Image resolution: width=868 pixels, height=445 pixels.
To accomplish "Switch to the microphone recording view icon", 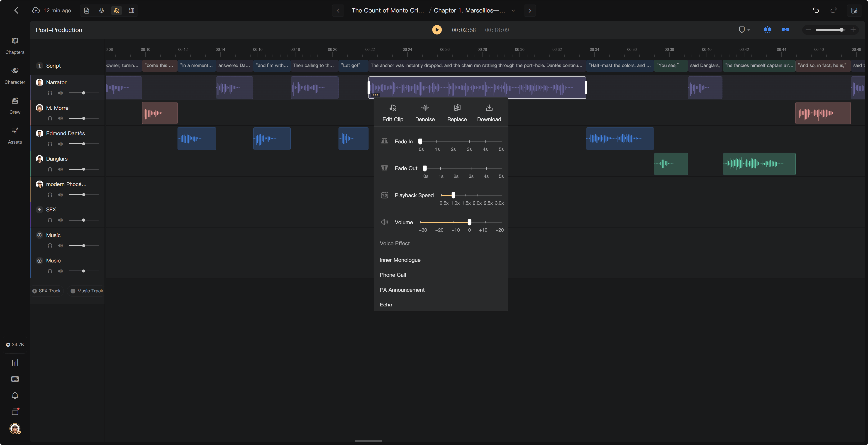I will coord(101,10).
